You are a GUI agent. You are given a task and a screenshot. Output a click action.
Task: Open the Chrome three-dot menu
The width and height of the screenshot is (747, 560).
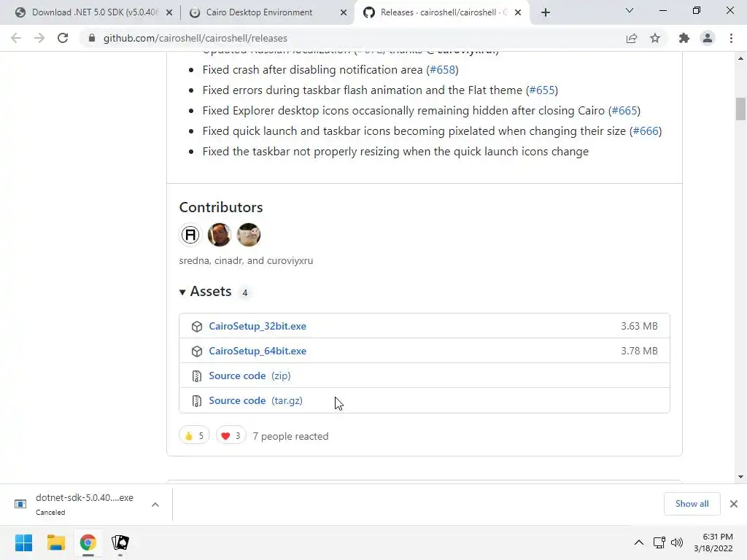tap(731, 39)
